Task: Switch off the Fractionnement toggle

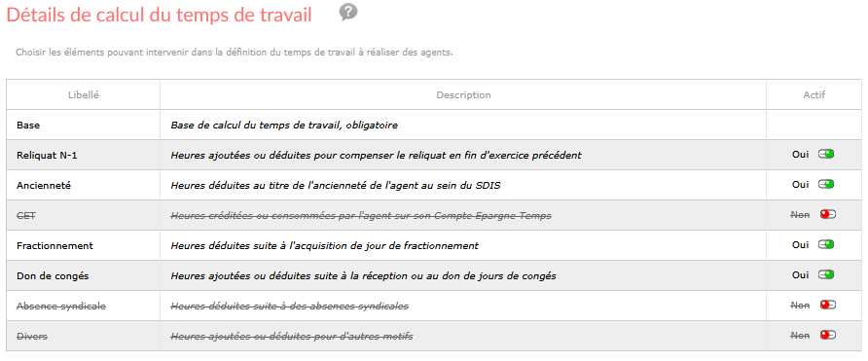Action: [x=826, y=245]
